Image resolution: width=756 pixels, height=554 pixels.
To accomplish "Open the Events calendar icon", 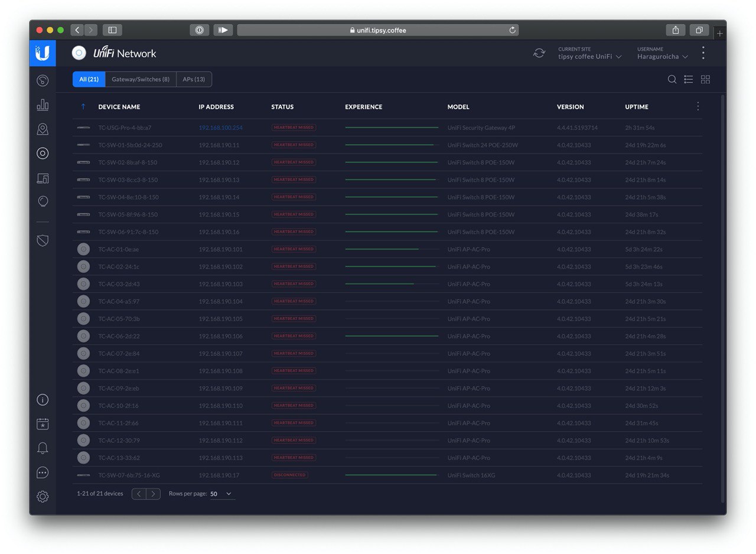I will [43, 424].
